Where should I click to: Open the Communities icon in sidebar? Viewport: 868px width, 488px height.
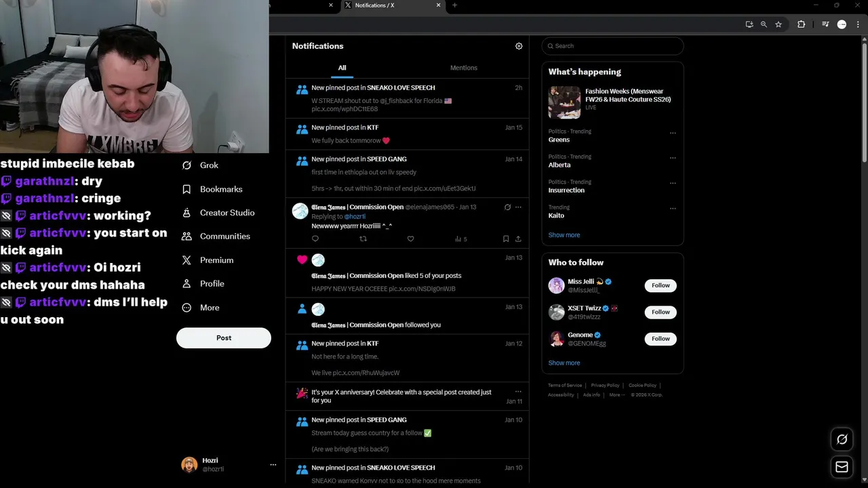[x=187, y=237]
